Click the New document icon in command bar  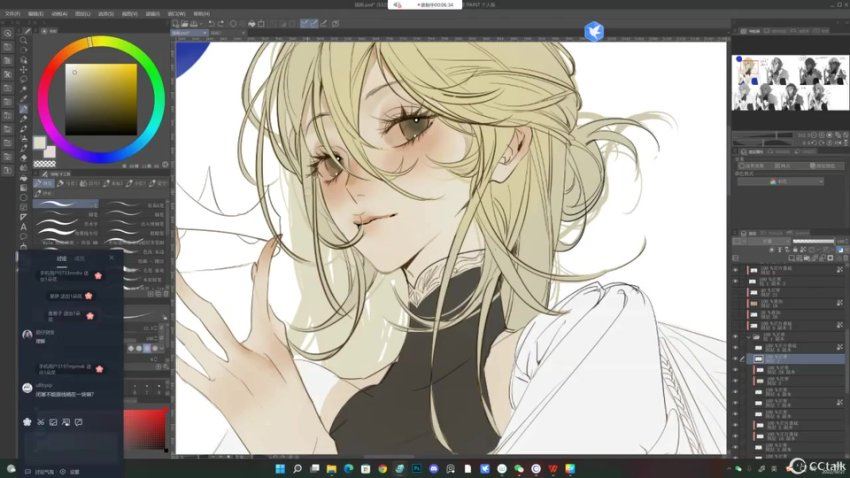click(x=176, y=24)
